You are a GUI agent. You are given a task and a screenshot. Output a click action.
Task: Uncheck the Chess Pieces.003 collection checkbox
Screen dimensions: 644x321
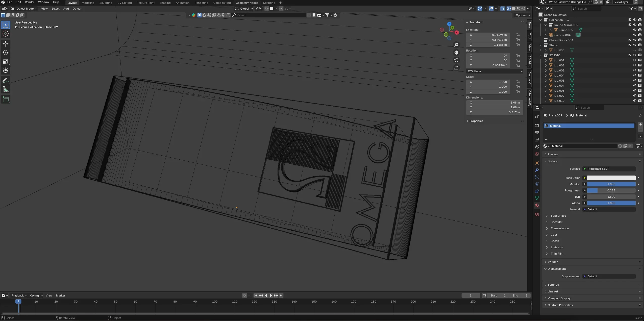coord(630,40)
